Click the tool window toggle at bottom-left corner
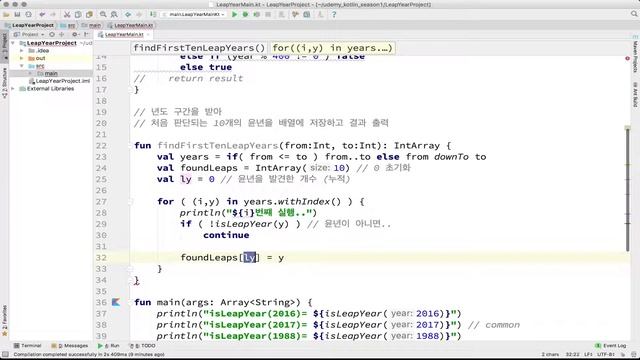640x360 pixels. 4,354
